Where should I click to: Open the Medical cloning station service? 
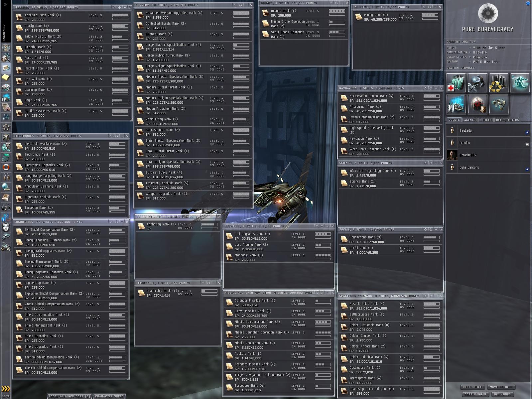456,83
